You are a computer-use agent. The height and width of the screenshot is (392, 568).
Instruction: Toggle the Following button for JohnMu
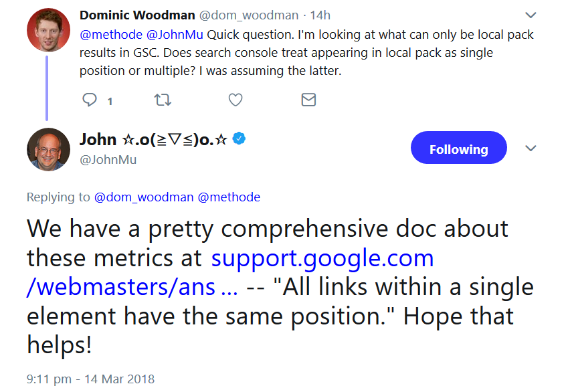(458, 149)
